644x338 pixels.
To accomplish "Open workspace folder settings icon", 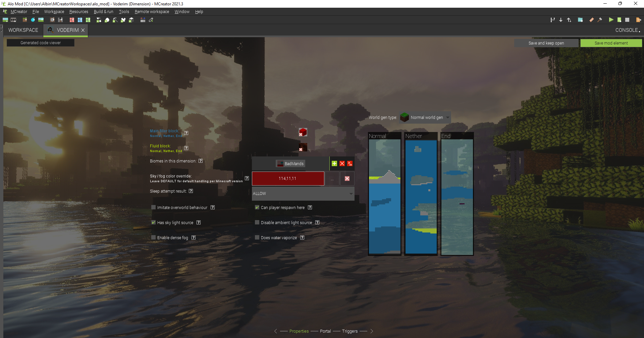I will pyautogui.click(x=580, y=20).
